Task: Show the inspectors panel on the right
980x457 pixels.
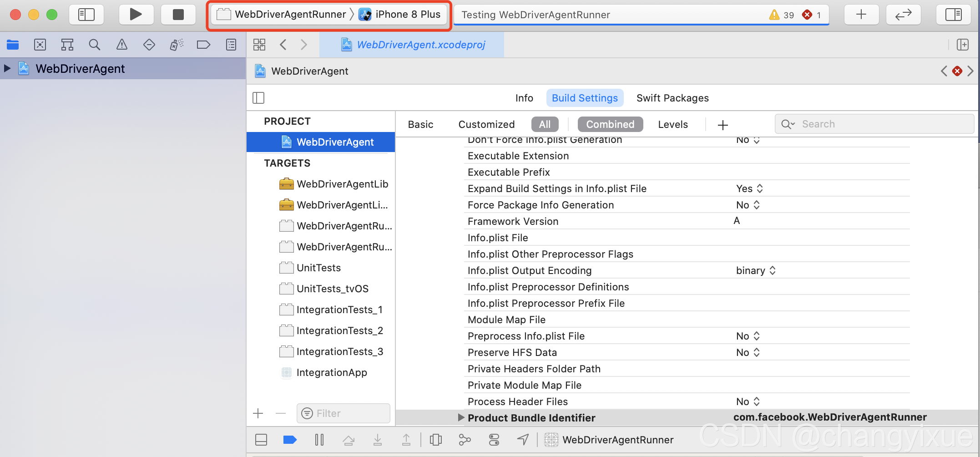Action: coord(953,15)
